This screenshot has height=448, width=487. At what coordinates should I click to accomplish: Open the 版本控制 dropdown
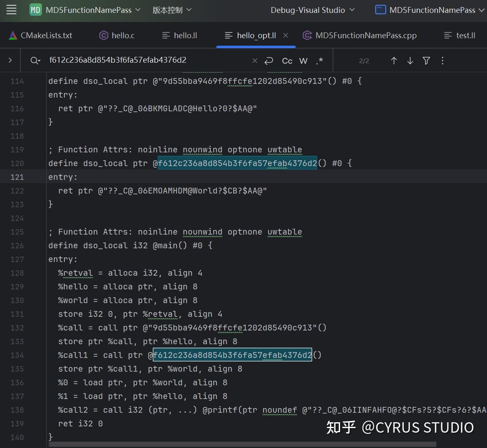click(172, 10)
